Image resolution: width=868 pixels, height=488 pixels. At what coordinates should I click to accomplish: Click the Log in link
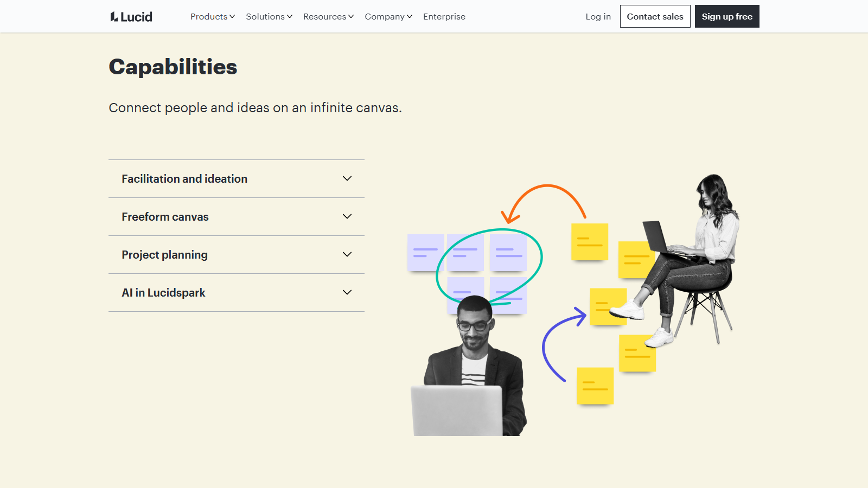598,17
